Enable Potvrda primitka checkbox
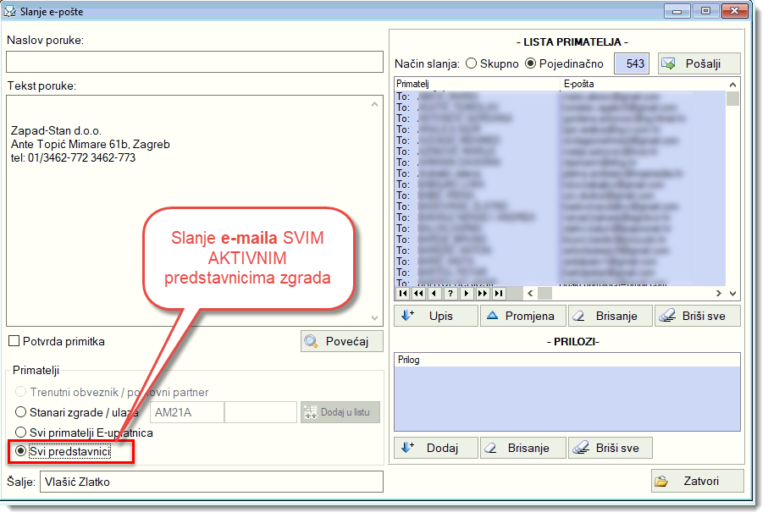Image resolution: width=768 pixels, height=518 pixels. click(x=14, y=341)
